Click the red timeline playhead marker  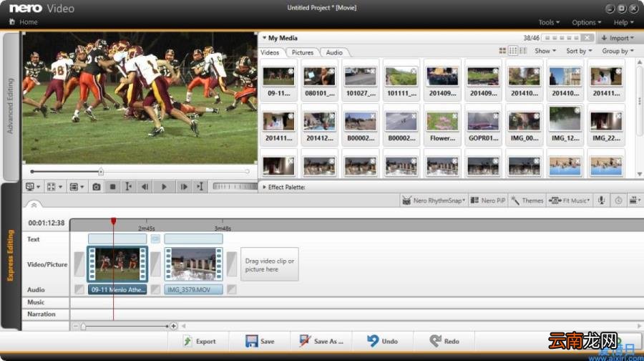coord(113,221)
